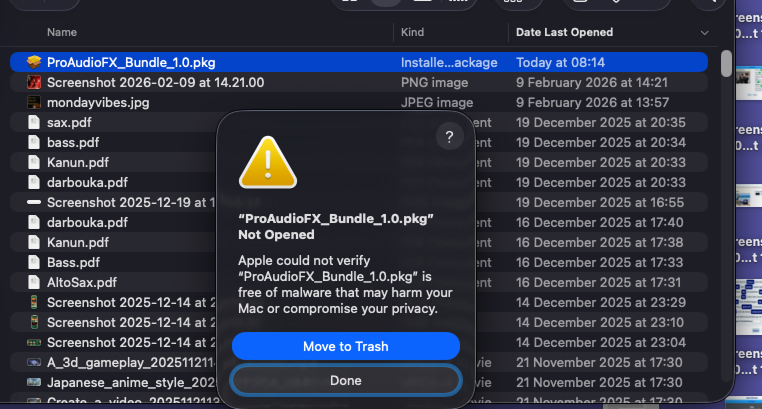This screenshot has width=762, height=409.
Task: Click the JPEG image kind cell
Action: pos(437,102)
